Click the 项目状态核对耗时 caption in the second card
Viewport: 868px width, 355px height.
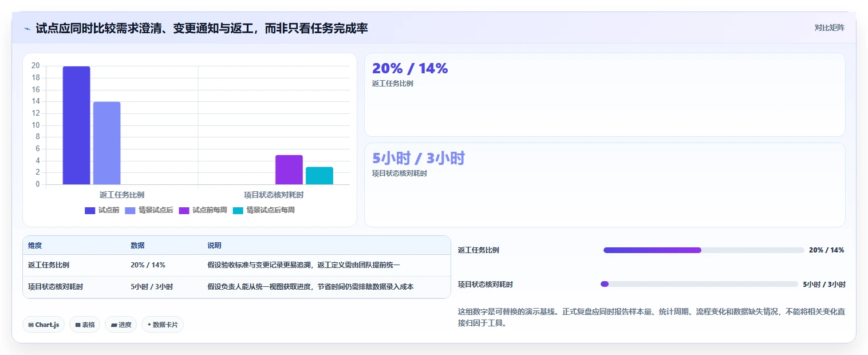(400, 173)
